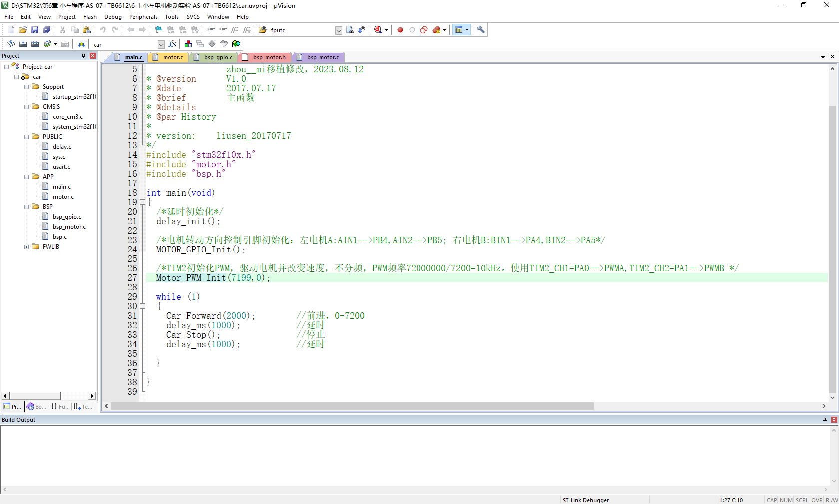
Task: Click the Build target icon
Action: 23,44
